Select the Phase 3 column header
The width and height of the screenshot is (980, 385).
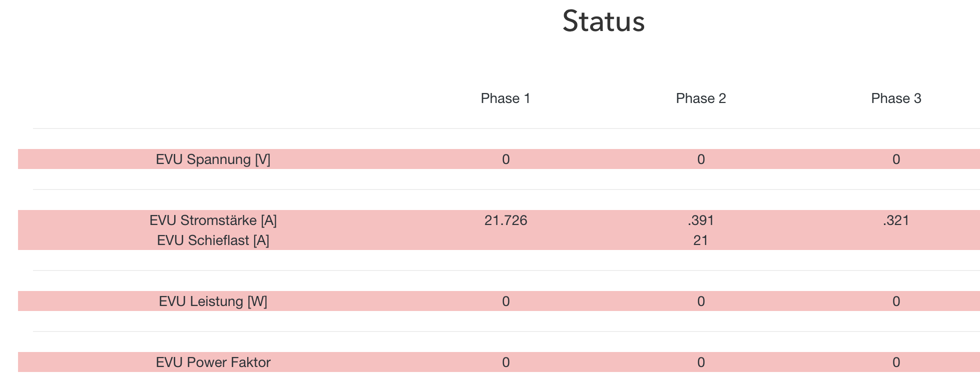point(896,98)
